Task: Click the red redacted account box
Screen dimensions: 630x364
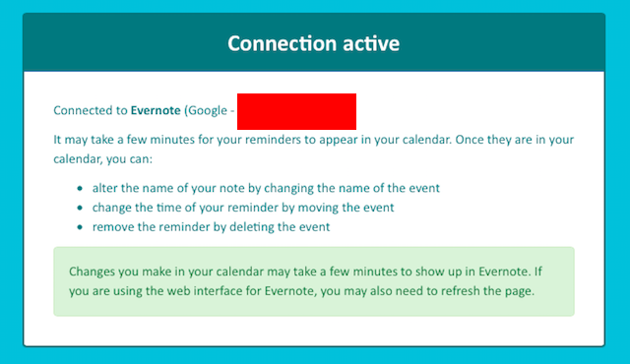Action: coord(296,111)
